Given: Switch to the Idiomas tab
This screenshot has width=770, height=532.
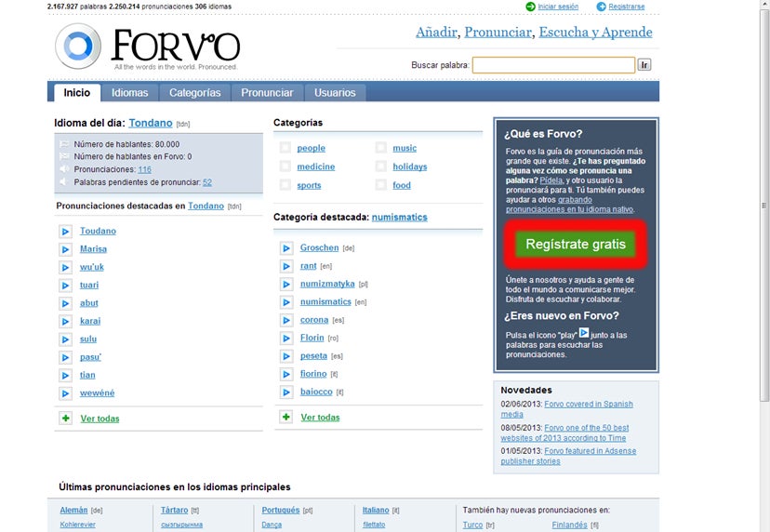Looking at the screenshot, I should (x=129, y=93).
